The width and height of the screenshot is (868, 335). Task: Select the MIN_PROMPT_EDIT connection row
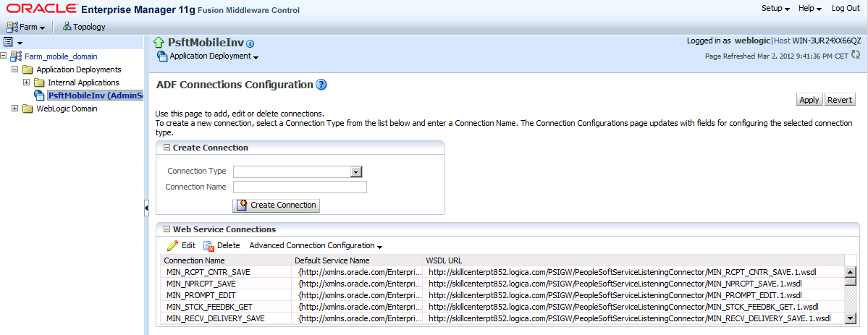click(x=502, y=295)
